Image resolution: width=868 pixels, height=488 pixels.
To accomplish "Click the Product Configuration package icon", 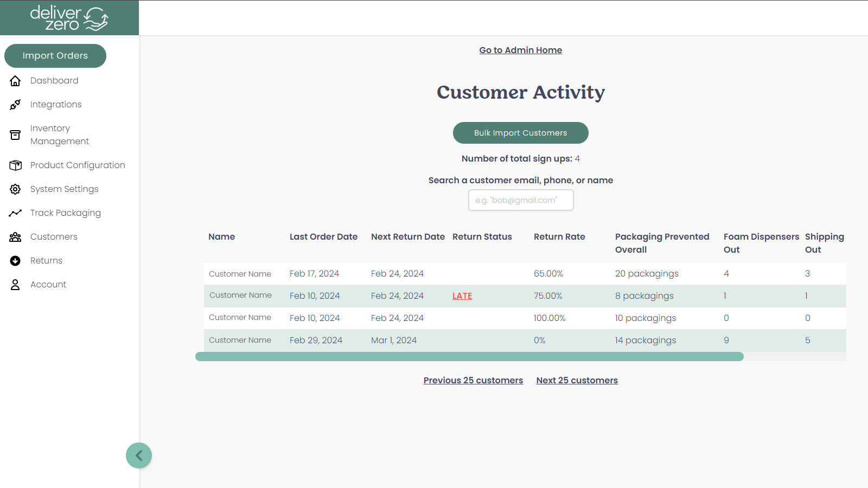I will (15, 165).
